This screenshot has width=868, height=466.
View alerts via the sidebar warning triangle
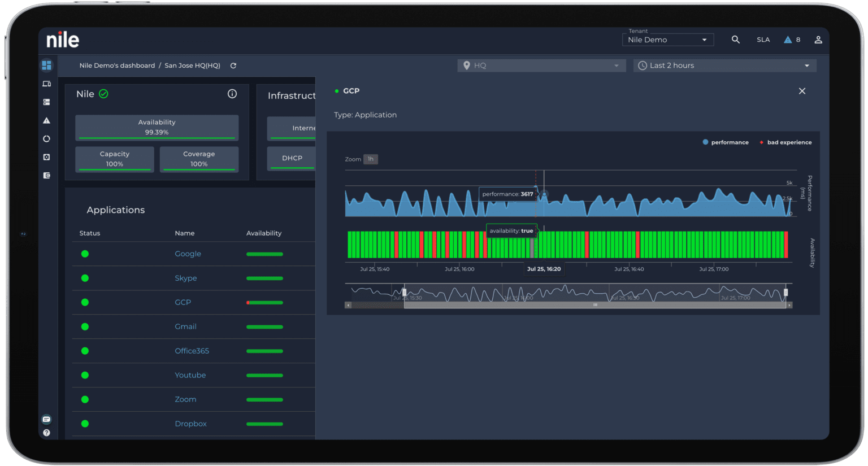click(x=47, y=120)
